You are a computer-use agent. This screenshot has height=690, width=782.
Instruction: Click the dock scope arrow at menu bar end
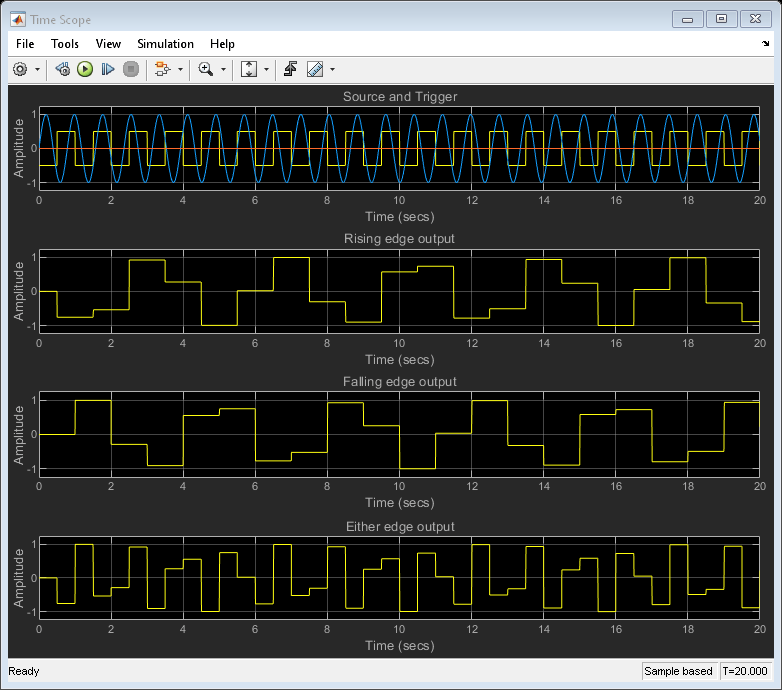click(x=766, y=44)
